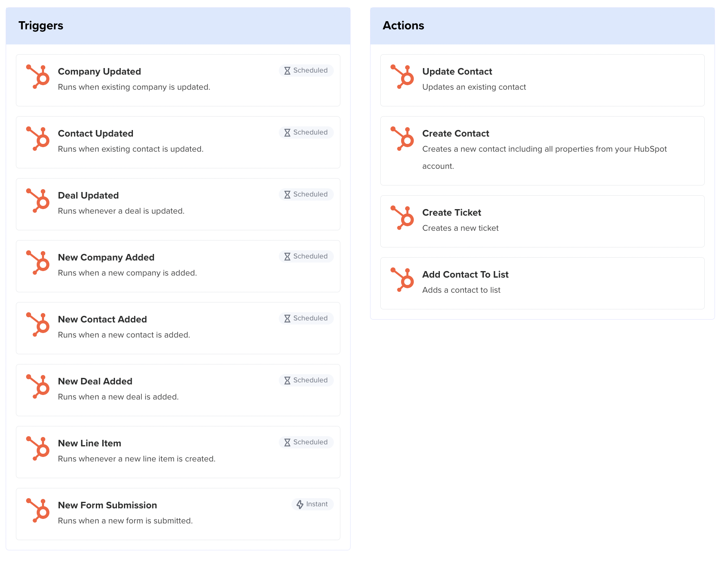Screen dimensions: 728x565
Task: Choose the Update Contact action card
Action: 542,80
